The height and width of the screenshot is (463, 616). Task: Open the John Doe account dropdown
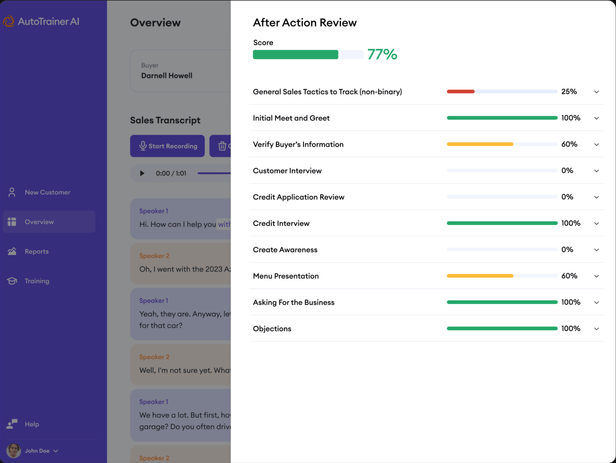point(56,451)
